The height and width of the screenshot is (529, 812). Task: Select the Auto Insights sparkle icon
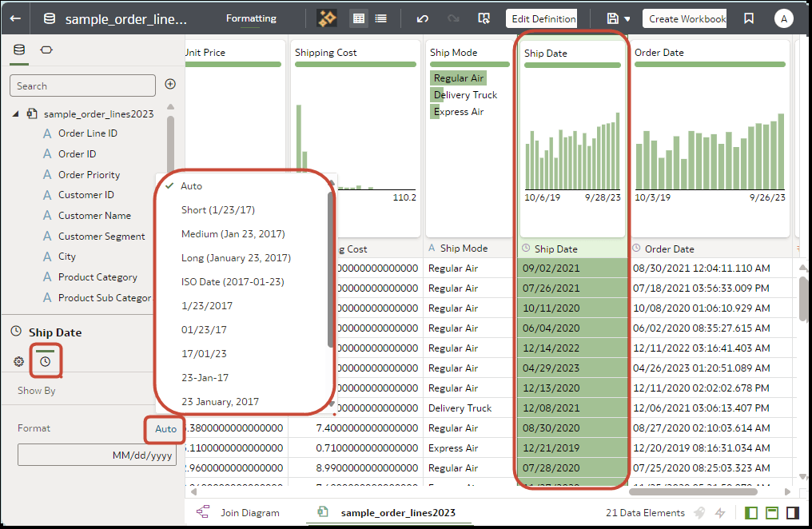click(x=326, y=18)
